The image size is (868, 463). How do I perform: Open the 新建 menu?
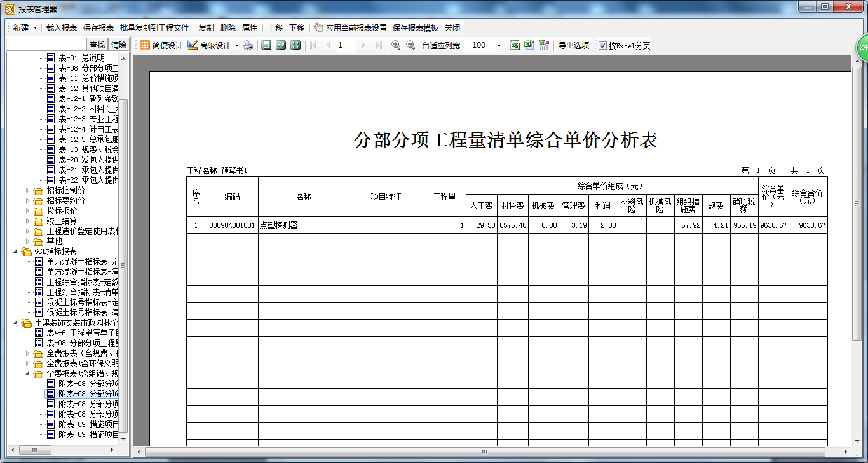click(25, 28)
